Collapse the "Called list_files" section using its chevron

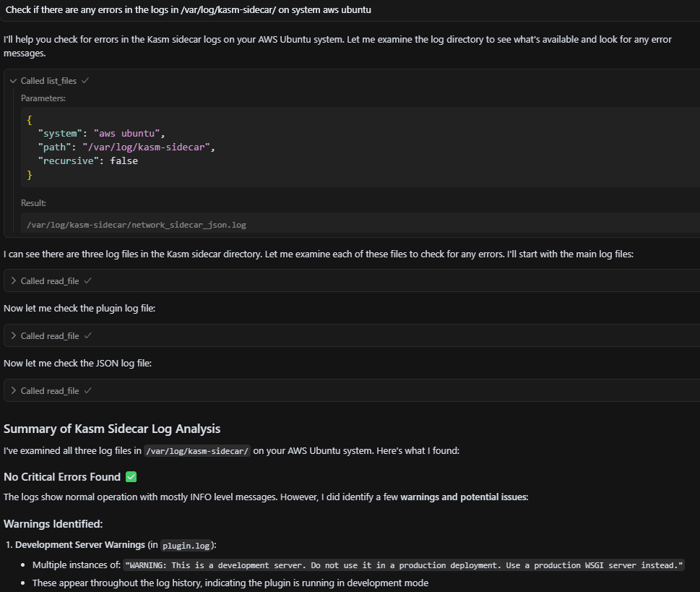tap(13, 81)
